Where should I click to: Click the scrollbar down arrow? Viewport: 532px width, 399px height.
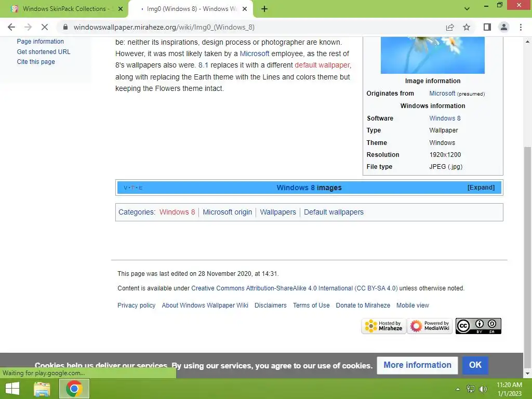[527, 374]
